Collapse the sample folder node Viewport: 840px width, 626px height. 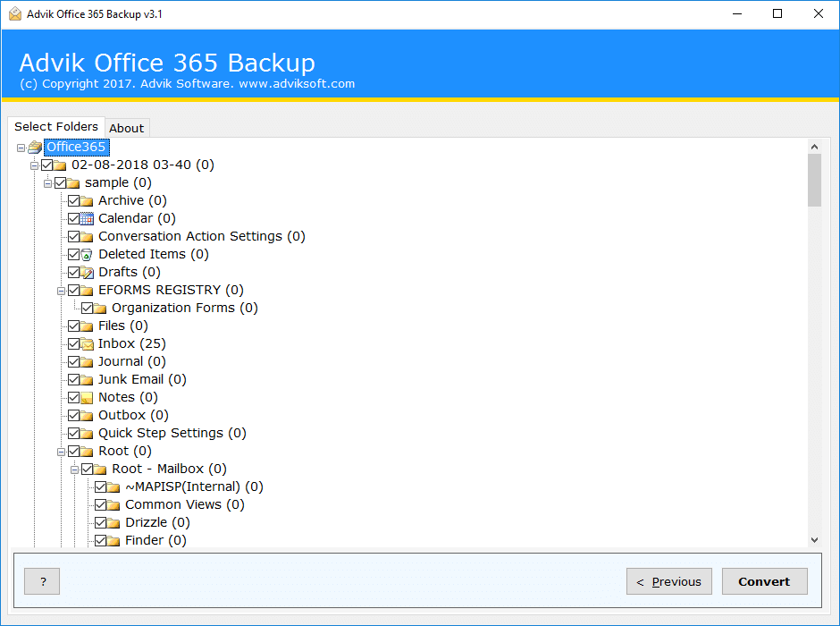point(47,183)
